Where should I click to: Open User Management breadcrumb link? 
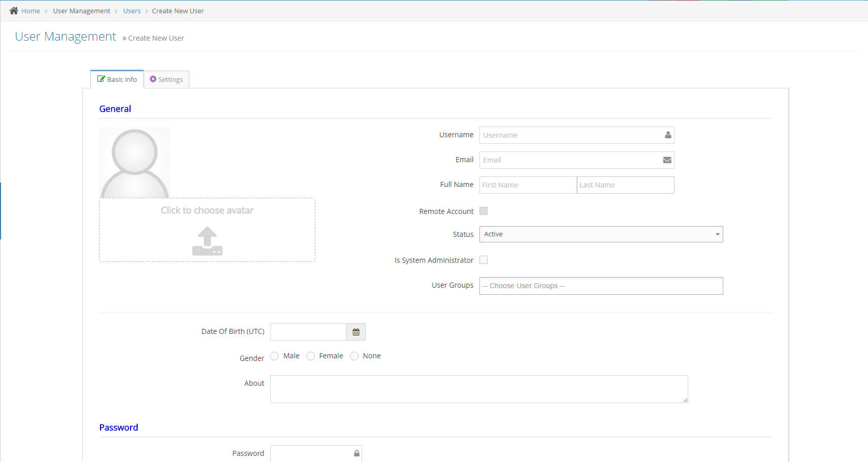click(x=81, y=11)
